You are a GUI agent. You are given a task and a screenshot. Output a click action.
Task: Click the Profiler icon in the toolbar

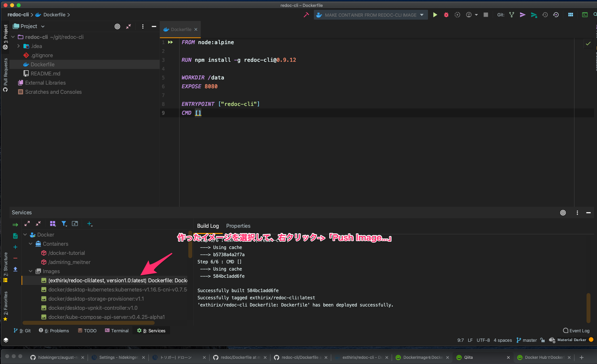tap(469, 15)
